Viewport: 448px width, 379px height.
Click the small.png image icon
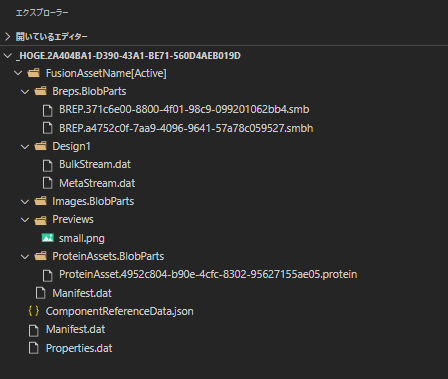click(48, 238)
